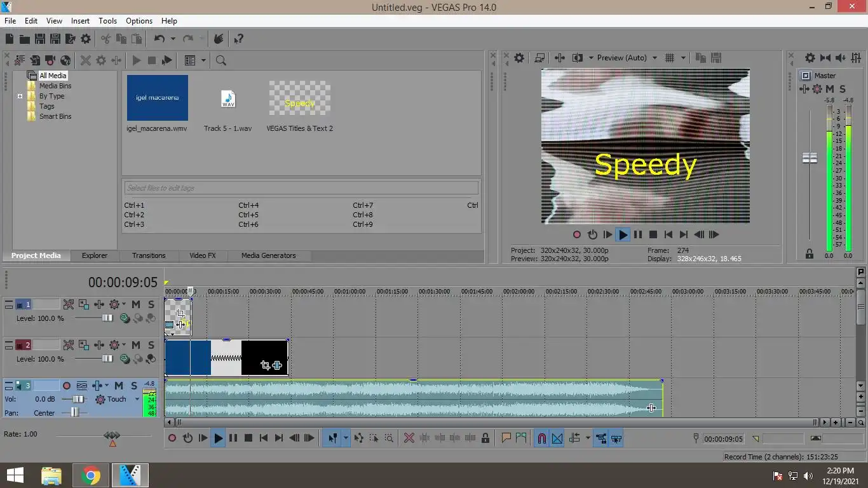This screenshot has width=868, height=488.
Task: Click the Split Screen View icon
Action: 577,58
